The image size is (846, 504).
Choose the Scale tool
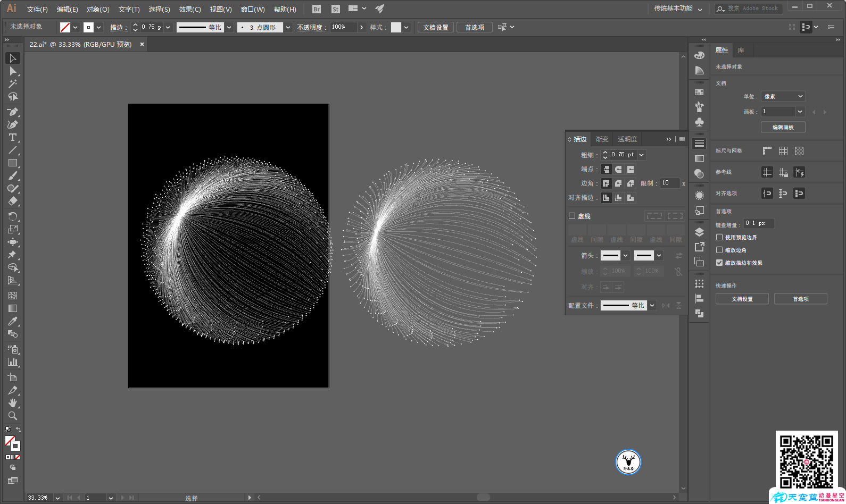[x=13, y=229]
